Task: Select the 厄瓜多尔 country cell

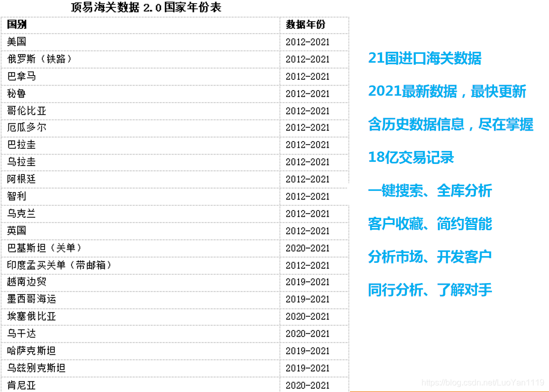Action: pos(26,128)
